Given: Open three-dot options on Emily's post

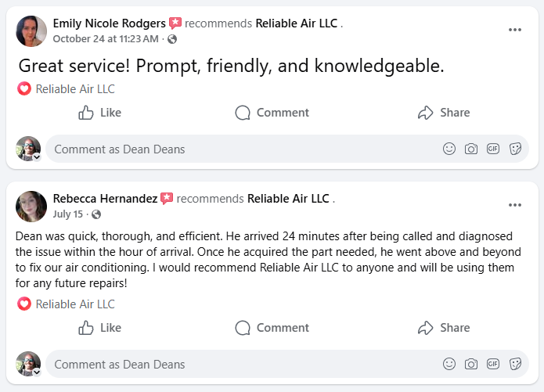Looking at the screenshot, I should click(x=514, y=30).
